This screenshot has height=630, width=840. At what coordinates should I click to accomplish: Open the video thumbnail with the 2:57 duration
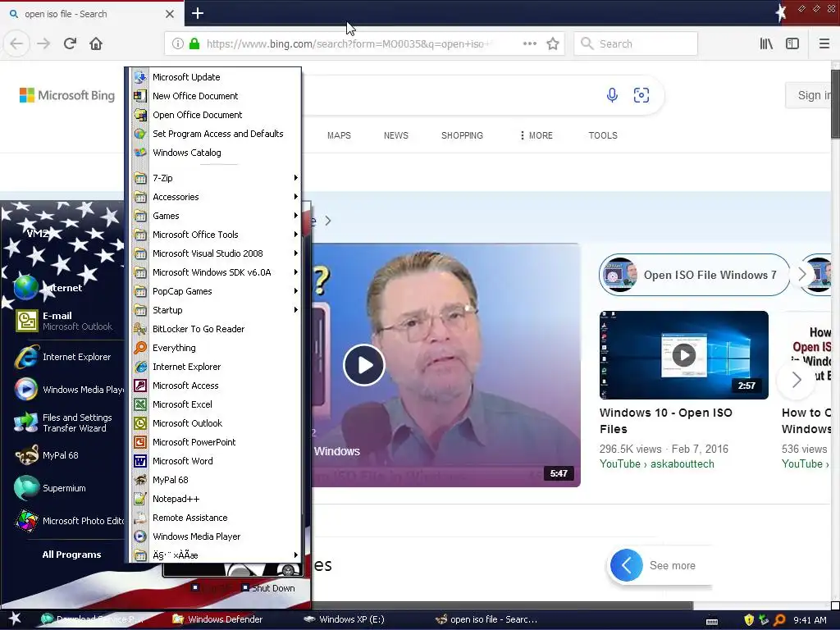pyautogui.click(x=683, y=354)
